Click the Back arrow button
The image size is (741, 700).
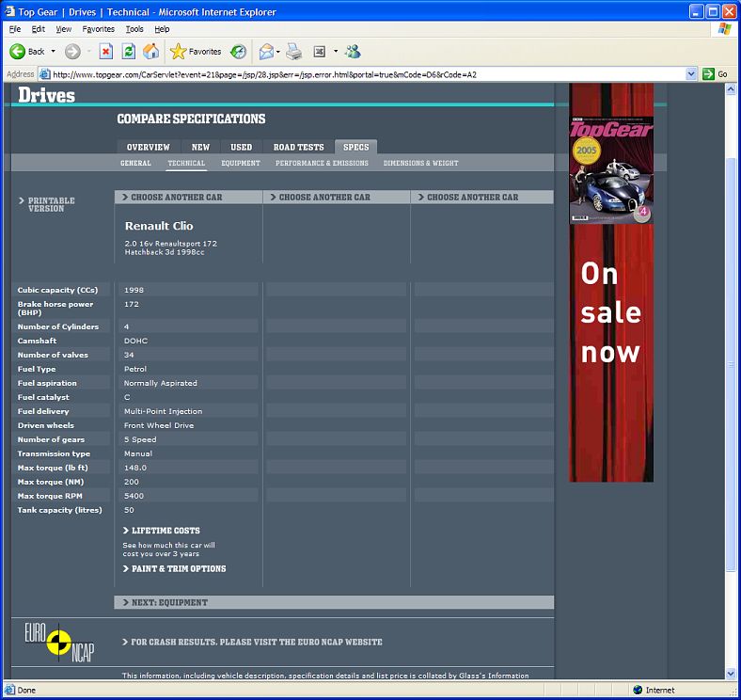(18, 51)
